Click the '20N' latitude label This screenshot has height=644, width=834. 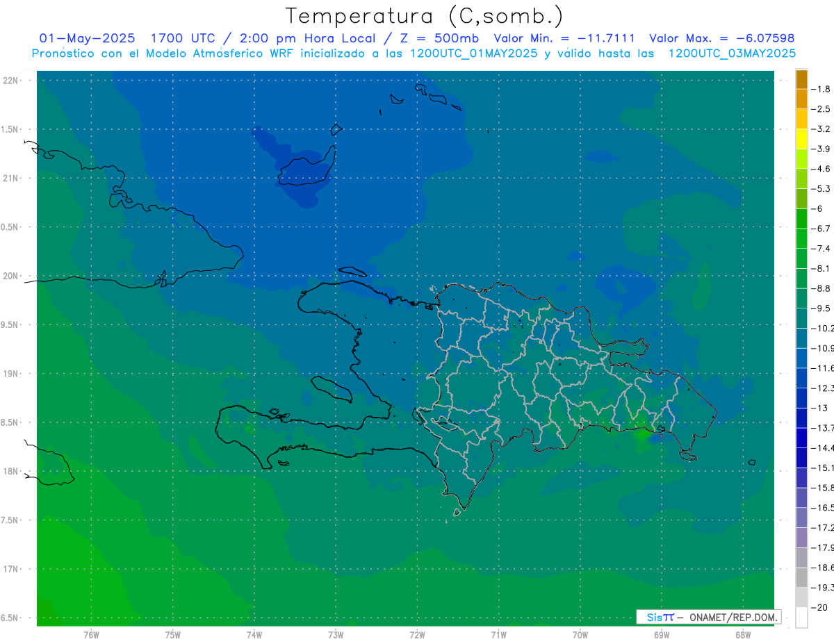[10, 276]
